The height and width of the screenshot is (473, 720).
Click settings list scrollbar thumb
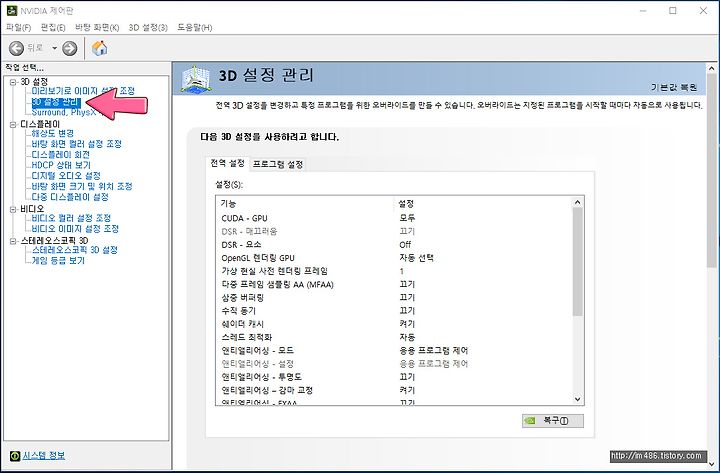pos(578,262)
